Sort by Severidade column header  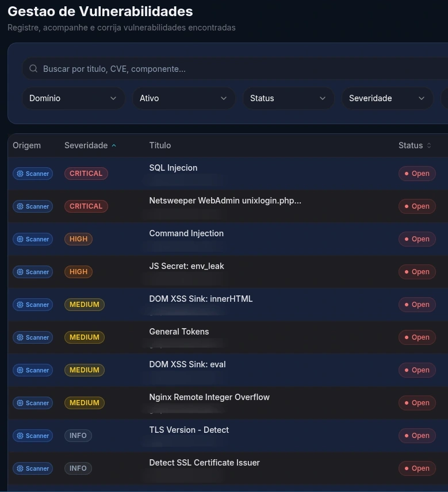[90, 145]
